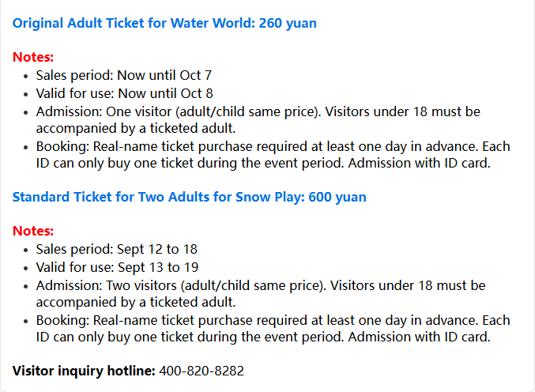Screen dimensions: 535x392
Task: Click the bullet before 'Valid for use: Sept 13 to 19'
Action: (x=26, y=268)
